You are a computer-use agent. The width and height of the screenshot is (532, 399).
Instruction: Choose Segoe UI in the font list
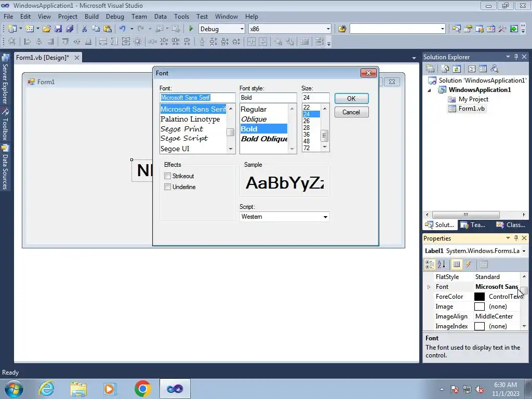pos(193,149)
